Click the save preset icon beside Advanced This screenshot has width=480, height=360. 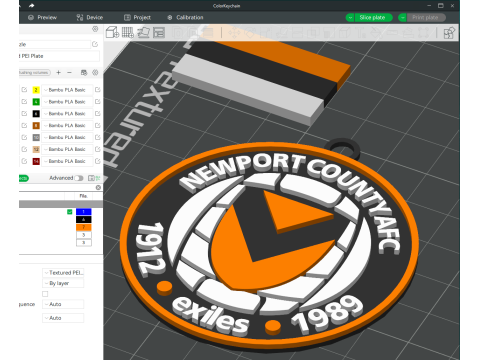click(91, 178)
